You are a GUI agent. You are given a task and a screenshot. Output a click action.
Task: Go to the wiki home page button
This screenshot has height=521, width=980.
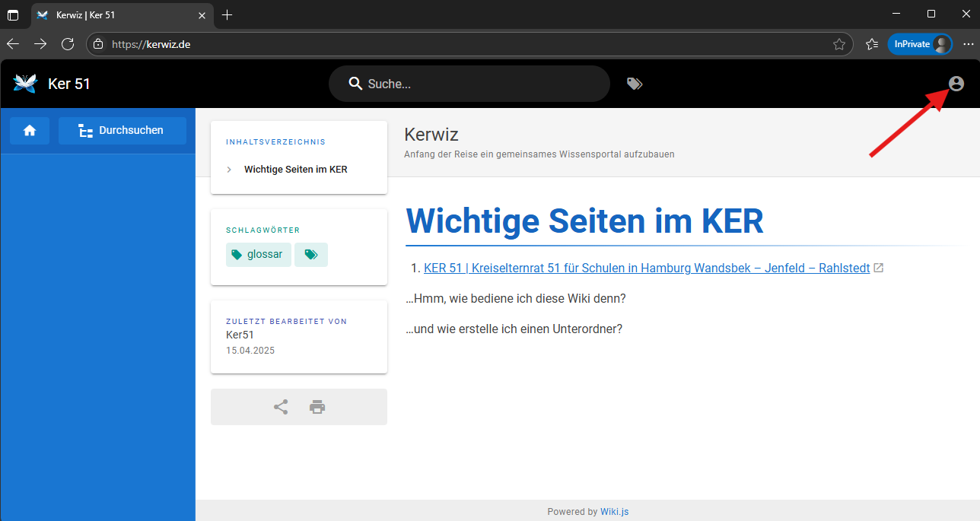pyautogui.click(x=30, y=131)
